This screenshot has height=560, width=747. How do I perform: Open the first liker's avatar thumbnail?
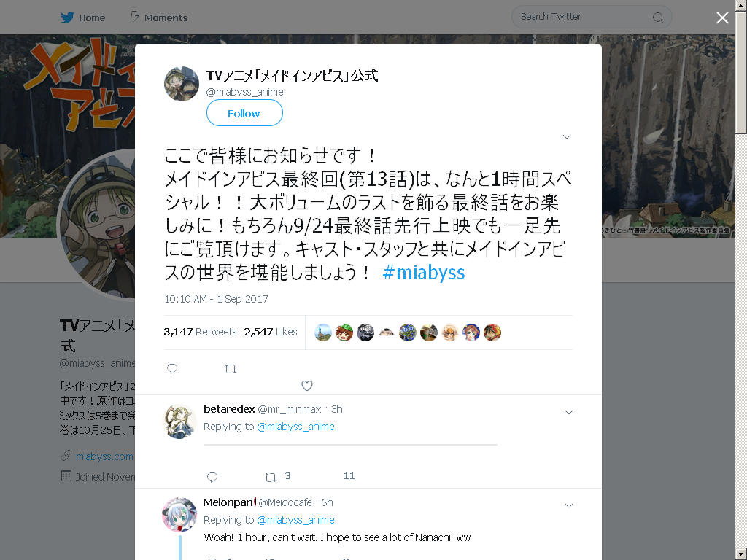323,332
